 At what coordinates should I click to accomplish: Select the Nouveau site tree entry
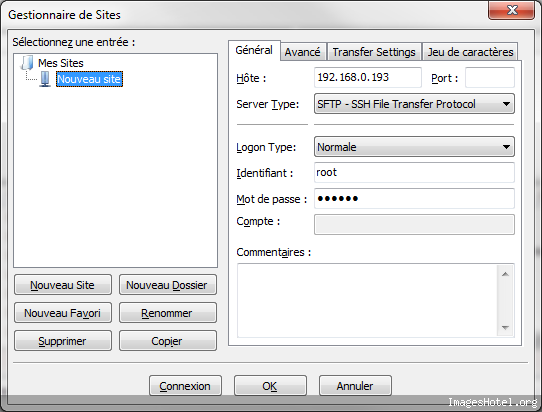click(x=89, y=79)
